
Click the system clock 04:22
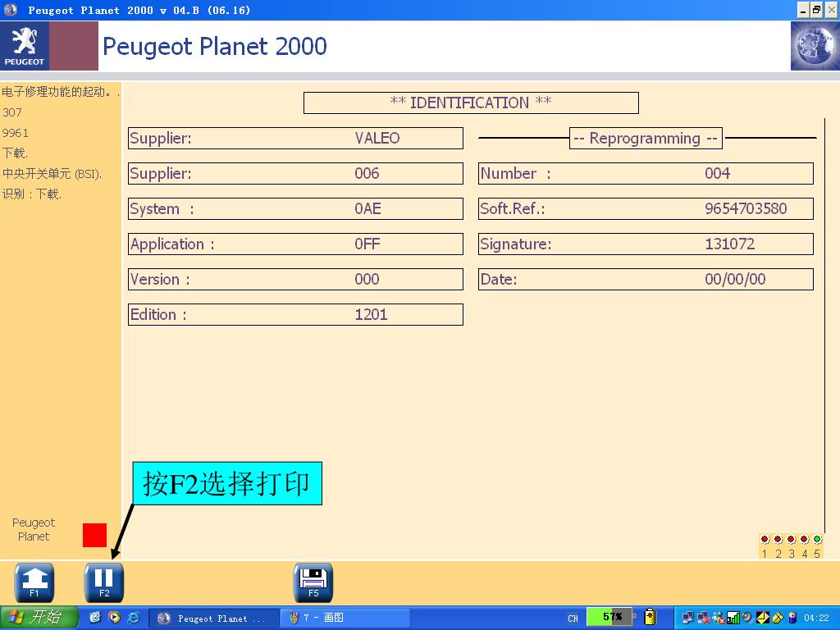point(816,618)
